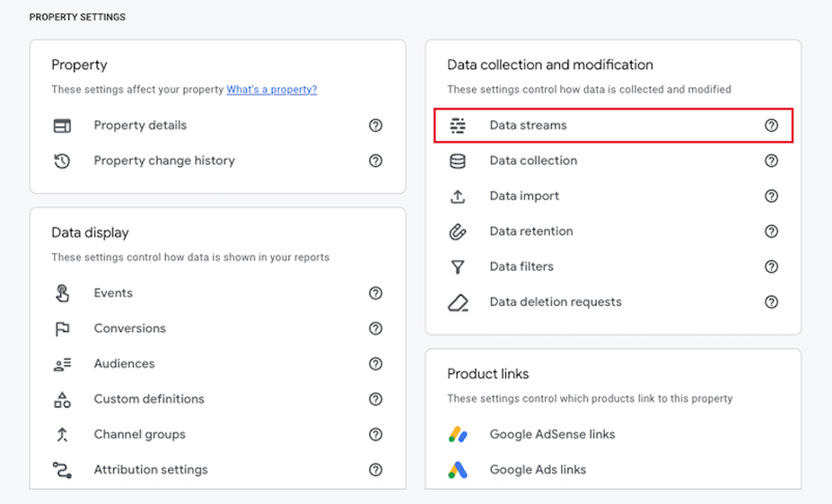The image size is (832, 504).
Task: Click the Conversions flag icon
Action: coord(62,328)
